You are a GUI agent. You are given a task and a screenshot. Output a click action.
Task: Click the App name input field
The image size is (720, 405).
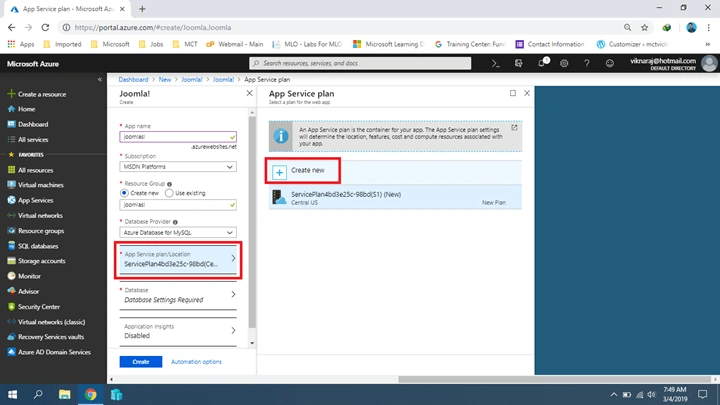click(178, 137)
